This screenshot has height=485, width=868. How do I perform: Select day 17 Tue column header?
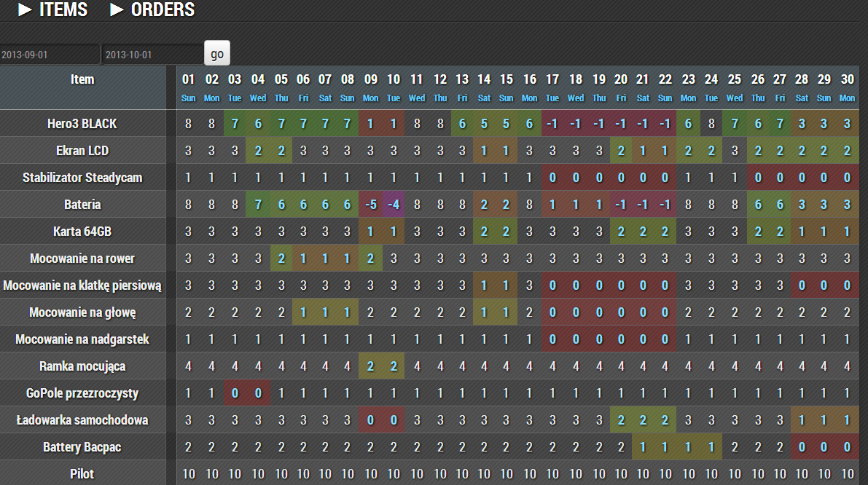tap(552, 87)
